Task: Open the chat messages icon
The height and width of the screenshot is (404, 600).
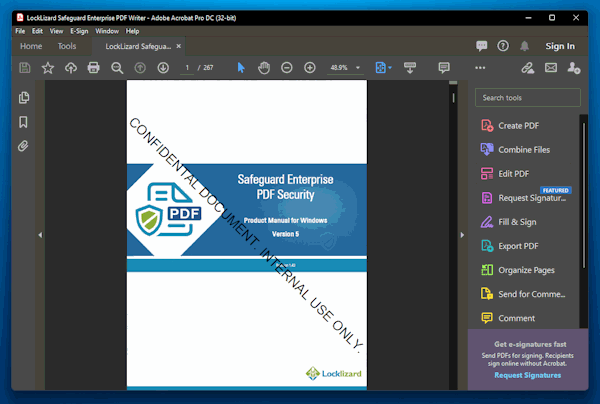Action: [482, 46]
